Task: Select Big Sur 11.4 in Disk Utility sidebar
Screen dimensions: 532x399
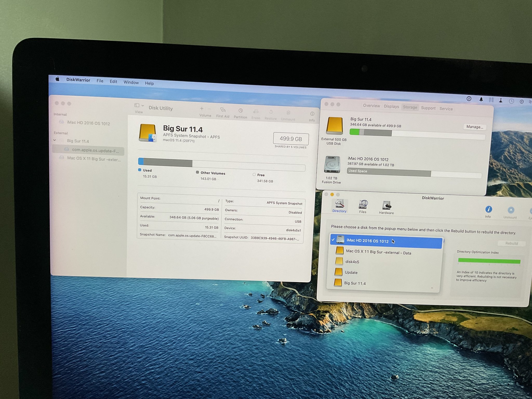Action: tap(78, 141)
